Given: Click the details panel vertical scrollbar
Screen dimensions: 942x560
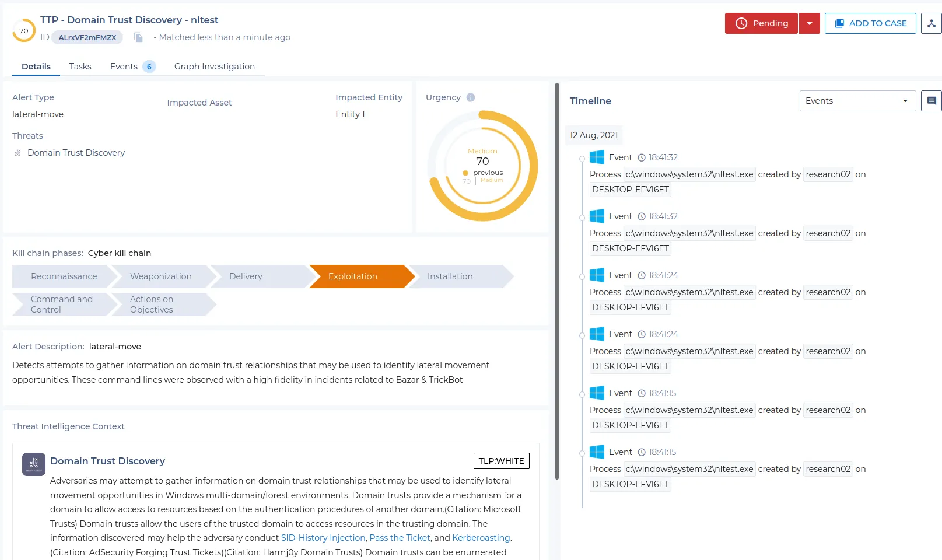Looking at the screenshot, I should click(557, 281).
